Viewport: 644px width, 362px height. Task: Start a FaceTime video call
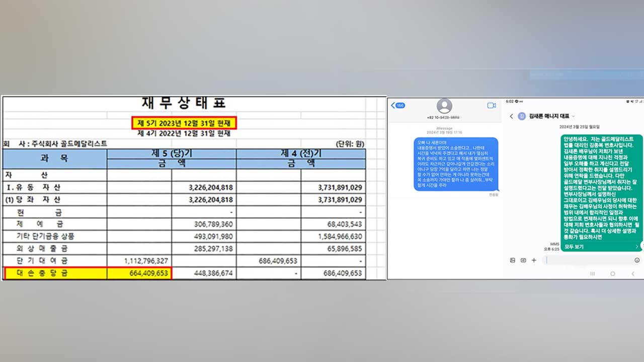(x=492, y=105)
